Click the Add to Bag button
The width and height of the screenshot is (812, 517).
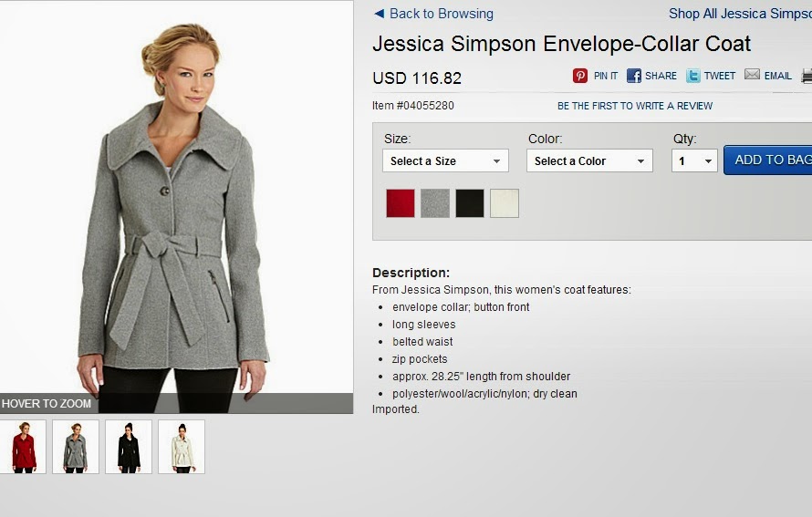[x=768, y=160]
